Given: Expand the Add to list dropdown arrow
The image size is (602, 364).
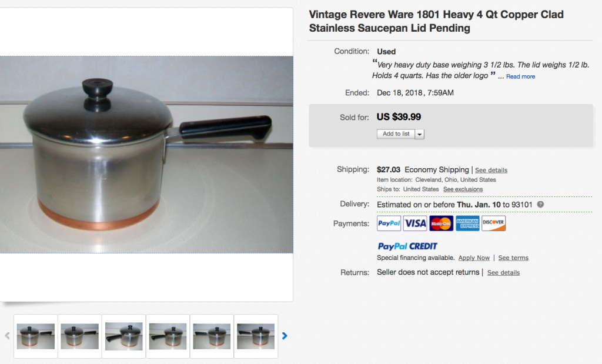Looking at the screenshot, I should point(420,134).
